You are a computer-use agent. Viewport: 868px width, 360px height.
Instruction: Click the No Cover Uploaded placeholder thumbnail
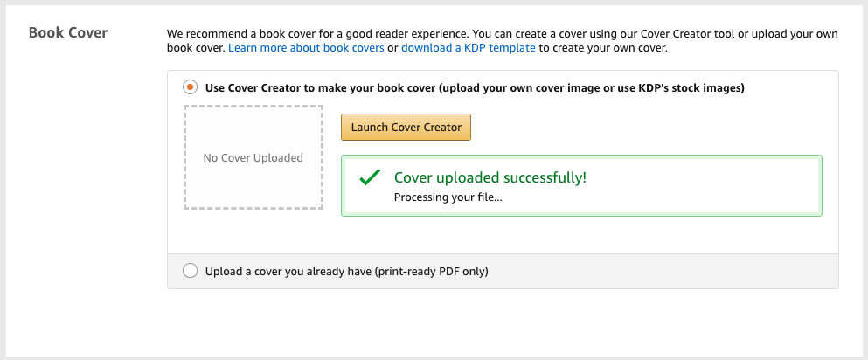pos(253,157)
